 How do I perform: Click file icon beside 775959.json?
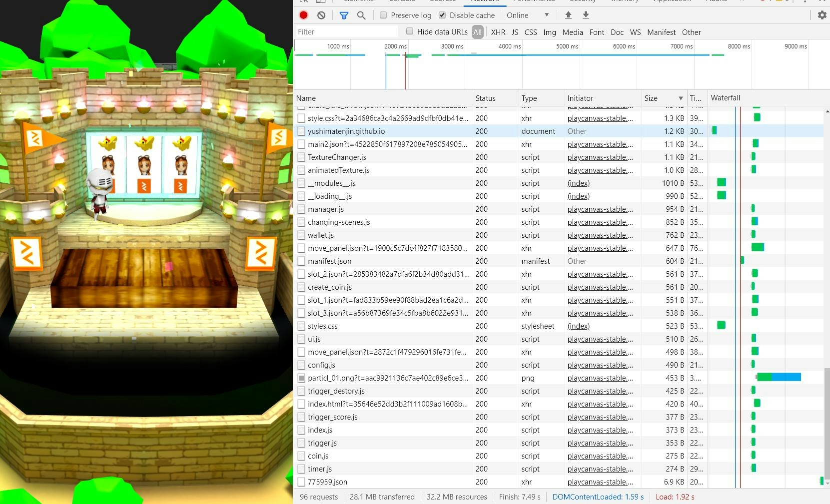(301, 482)
